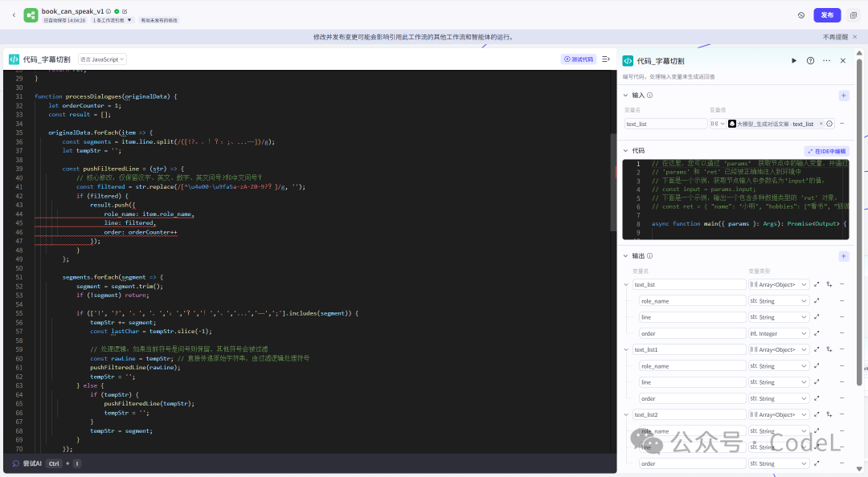This screenshot has width=868, height=477.
Task: Click the 尝试AI button
Action: [32, 463]
